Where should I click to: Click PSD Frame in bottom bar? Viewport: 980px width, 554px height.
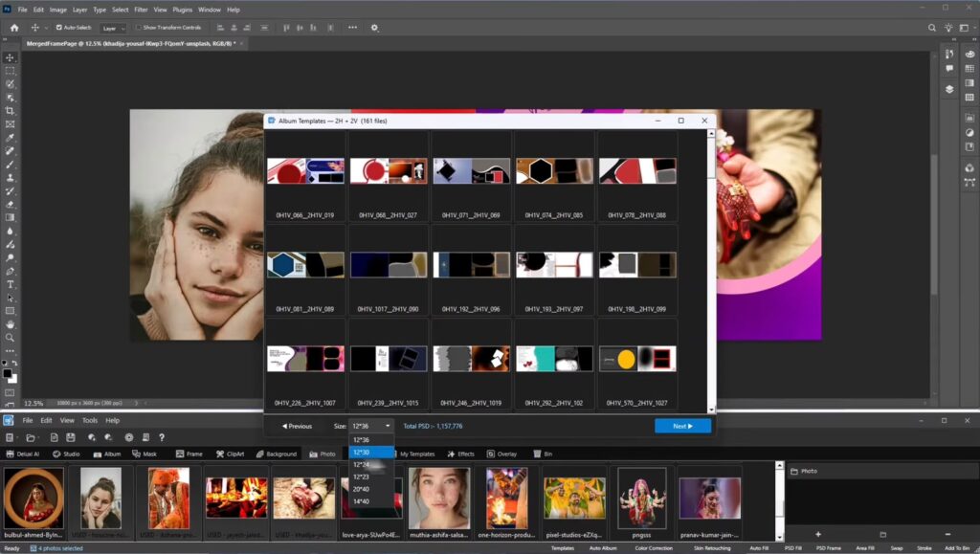[828, 547]
